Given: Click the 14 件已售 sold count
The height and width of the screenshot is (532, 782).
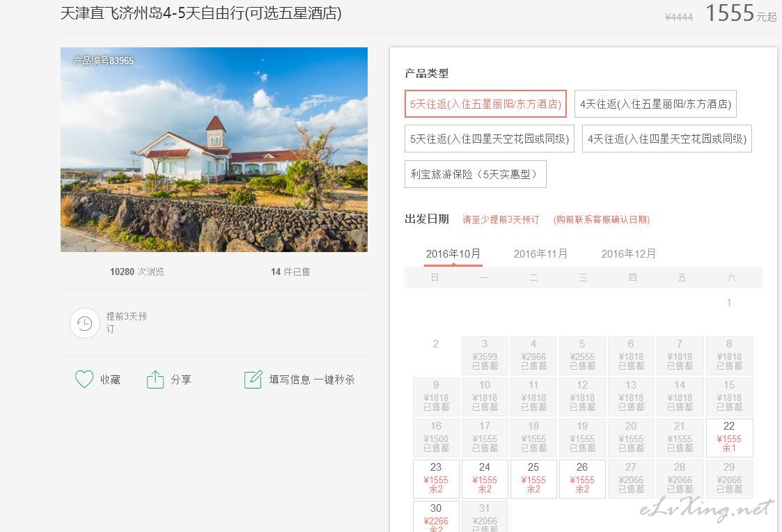Looking at the screenshot, I should point(290,272).
